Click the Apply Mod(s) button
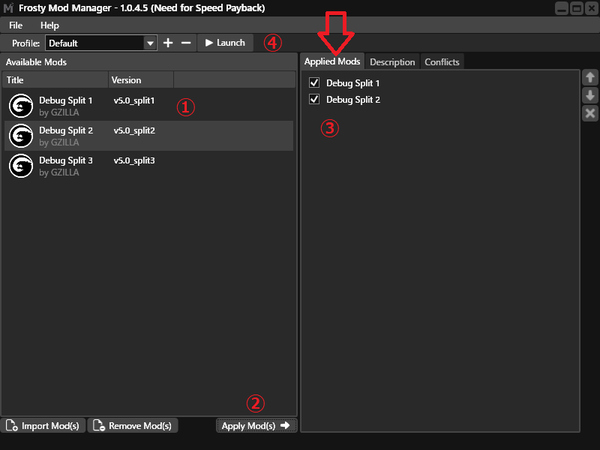This screenshot has width=600, height=450. [256, 426]
